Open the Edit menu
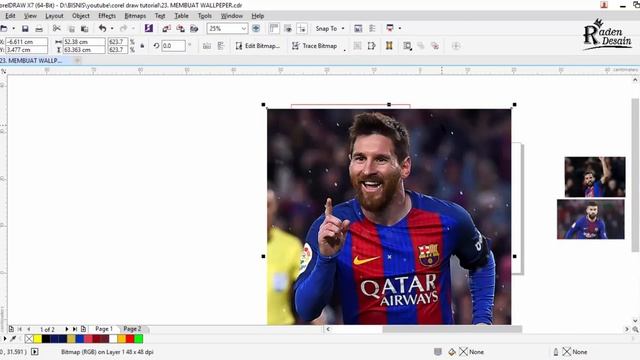 click(10, 16)
